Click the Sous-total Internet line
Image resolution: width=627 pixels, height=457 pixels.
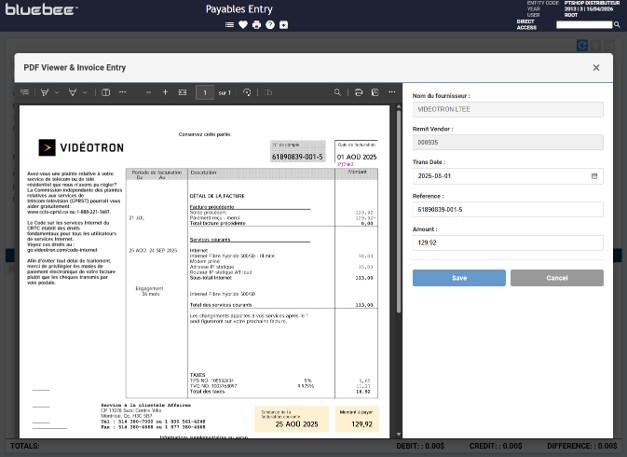[211, 277]
